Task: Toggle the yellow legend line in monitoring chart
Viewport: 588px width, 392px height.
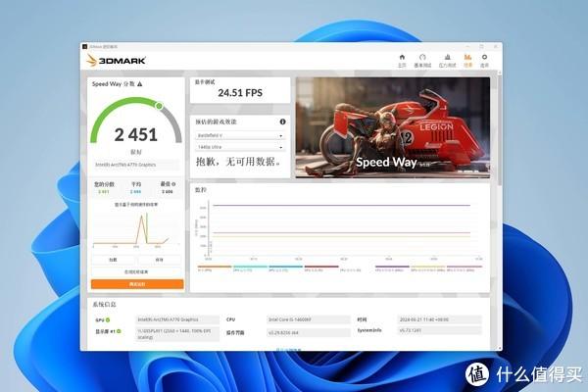Action: point(427,267)
